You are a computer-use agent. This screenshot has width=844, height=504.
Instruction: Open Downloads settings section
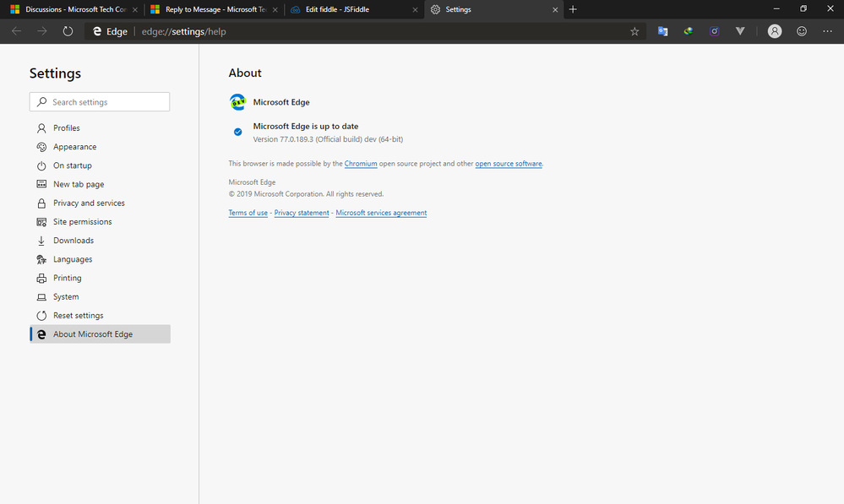[101, 241]
